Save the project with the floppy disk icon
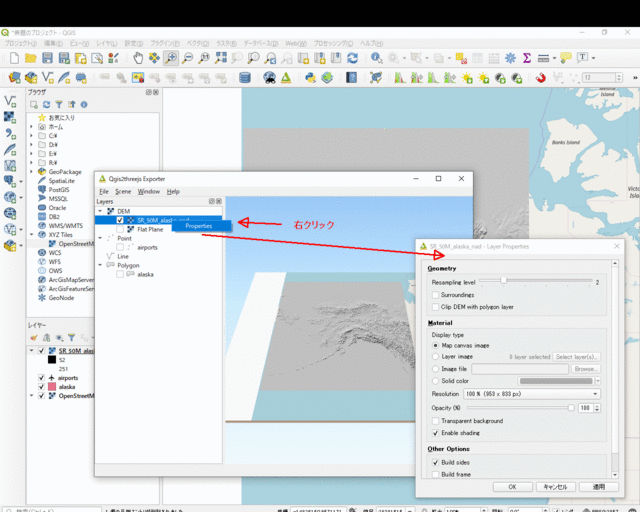Viewport: 640px width, 512px height. pyautogui.click(x=47, y=58)
